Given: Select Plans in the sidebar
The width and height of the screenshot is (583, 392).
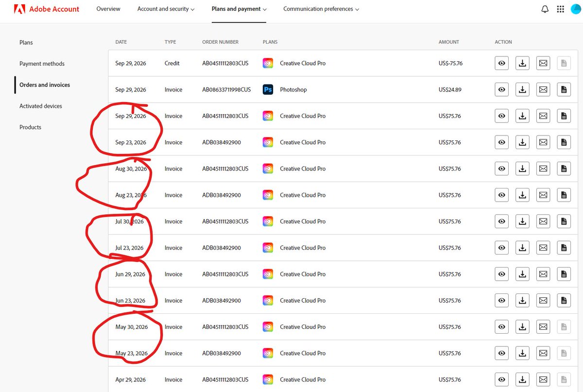Looking at the screenshot, I should tap(26, 42).
